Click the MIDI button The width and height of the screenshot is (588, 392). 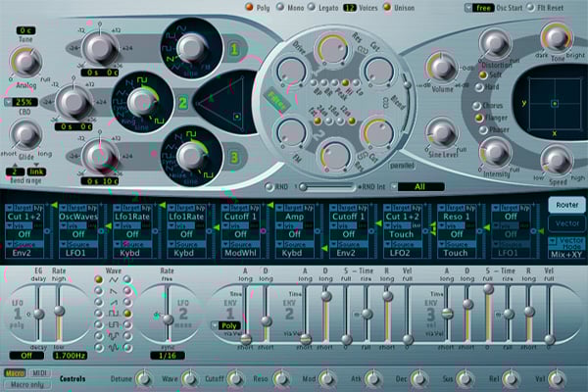[x=39, y=373]
